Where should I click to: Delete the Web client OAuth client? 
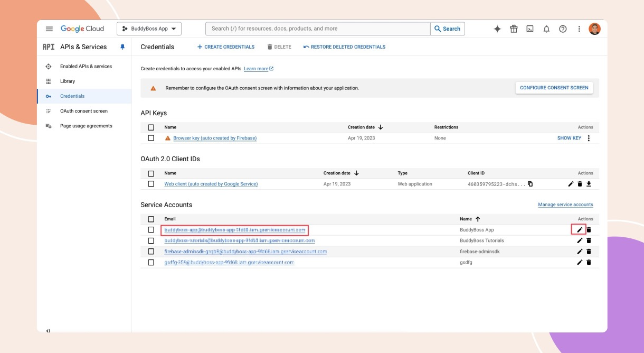coord(580,184)
